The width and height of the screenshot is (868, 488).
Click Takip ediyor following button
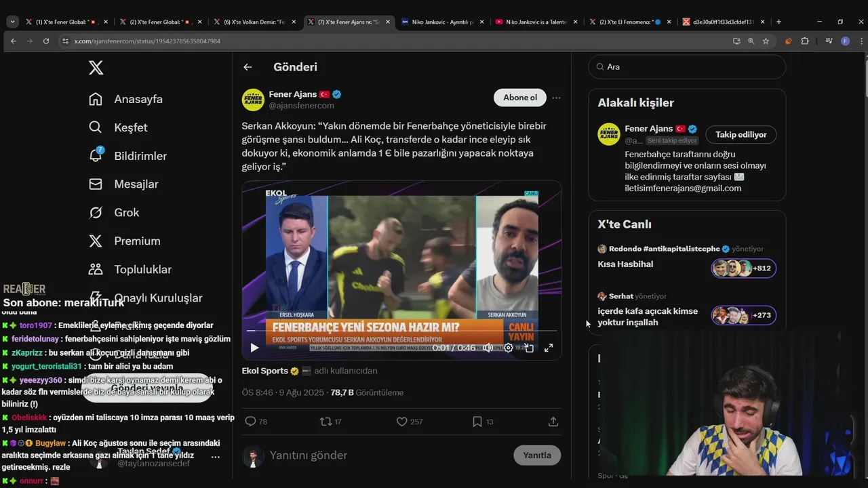point(741,135)
